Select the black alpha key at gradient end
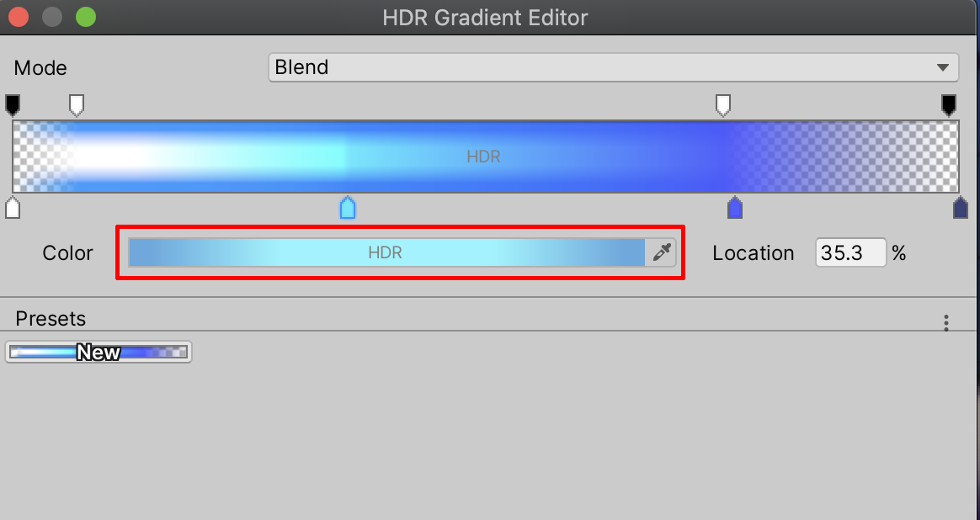The height and width of the screenshot is (520, 980). pyautogui.click(x=949, y=104)
